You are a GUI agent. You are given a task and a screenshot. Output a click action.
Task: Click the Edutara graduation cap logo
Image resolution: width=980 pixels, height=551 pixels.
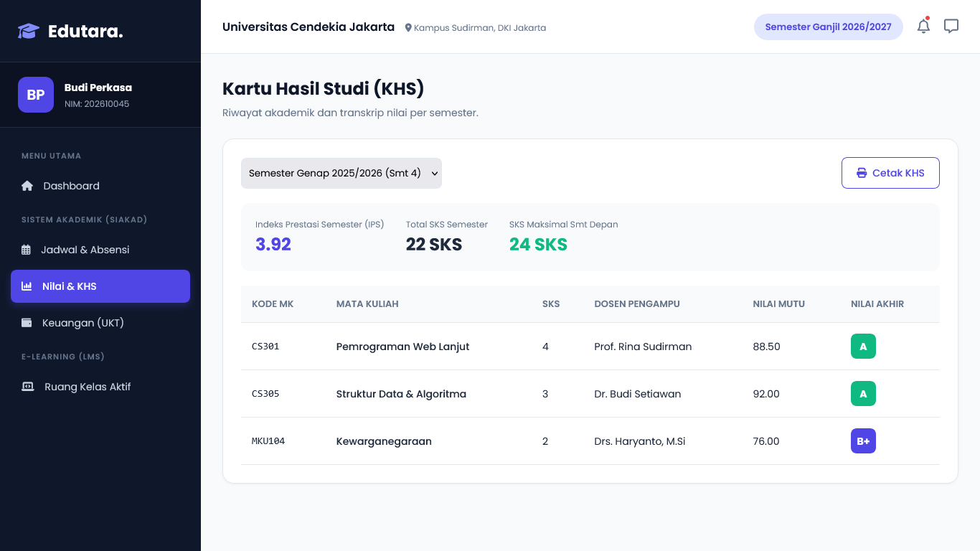point(29,31)
